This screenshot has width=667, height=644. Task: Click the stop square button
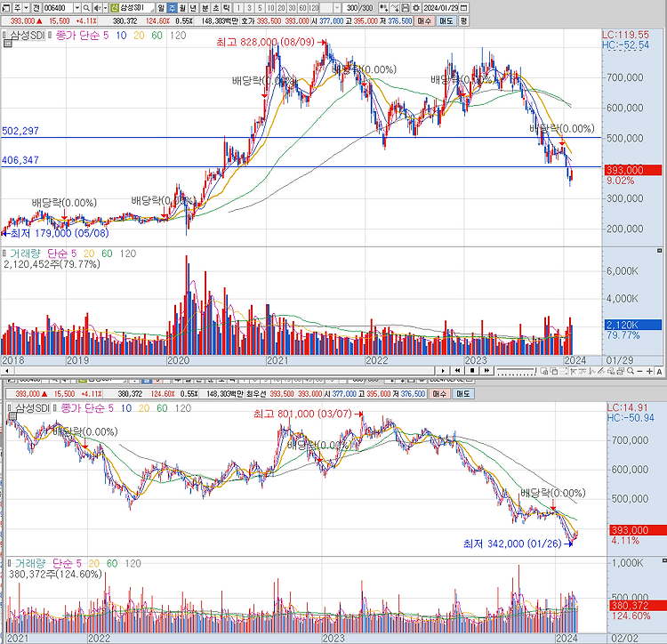[x=472, y=371]
